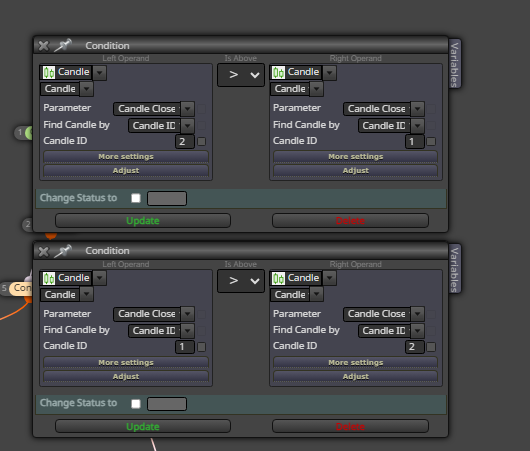530x451 pixels.
Task: Click lower panel left Candle ID value field
Action: point(185,347)
